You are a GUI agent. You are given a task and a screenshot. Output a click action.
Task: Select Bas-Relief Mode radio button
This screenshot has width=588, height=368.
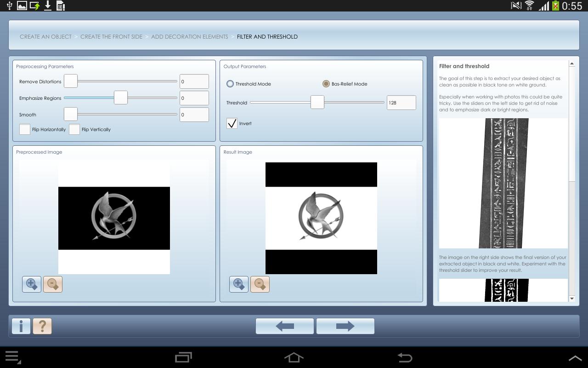pos(326,84)
